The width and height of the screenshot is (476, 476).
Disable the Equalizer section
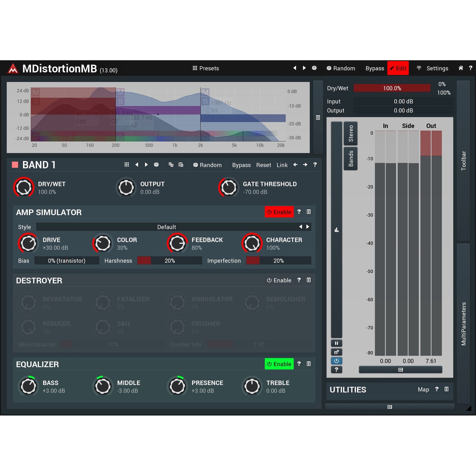coord(279,364)
